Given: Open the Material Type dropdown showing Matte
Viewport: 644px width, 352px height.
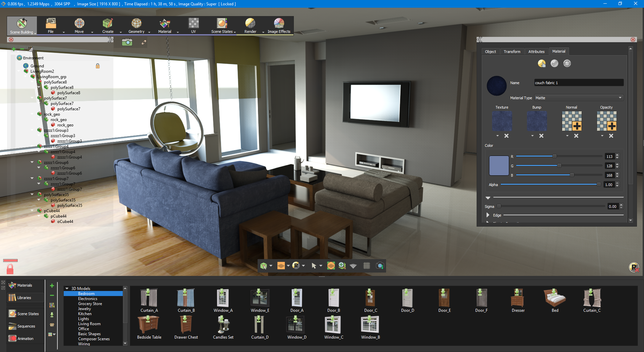Looking at the screenshot, I should (x=579, y=98).
